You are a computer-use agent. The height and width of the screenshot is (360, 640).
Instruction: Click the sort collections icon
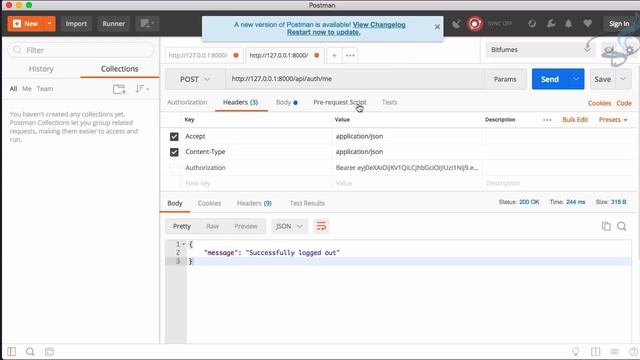(x=142, y=89)
